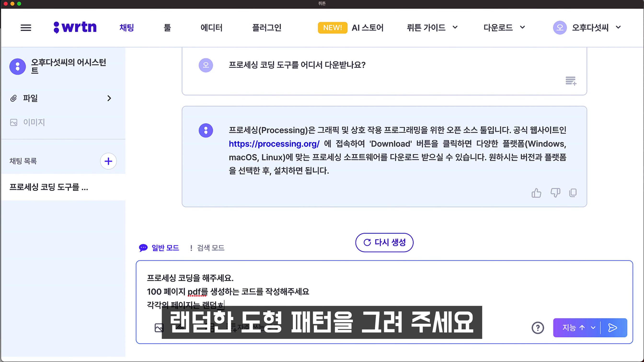Open the hamburger menu
Image resolution: width=644 pixels, height=362 pixels.
pos(26,28)
